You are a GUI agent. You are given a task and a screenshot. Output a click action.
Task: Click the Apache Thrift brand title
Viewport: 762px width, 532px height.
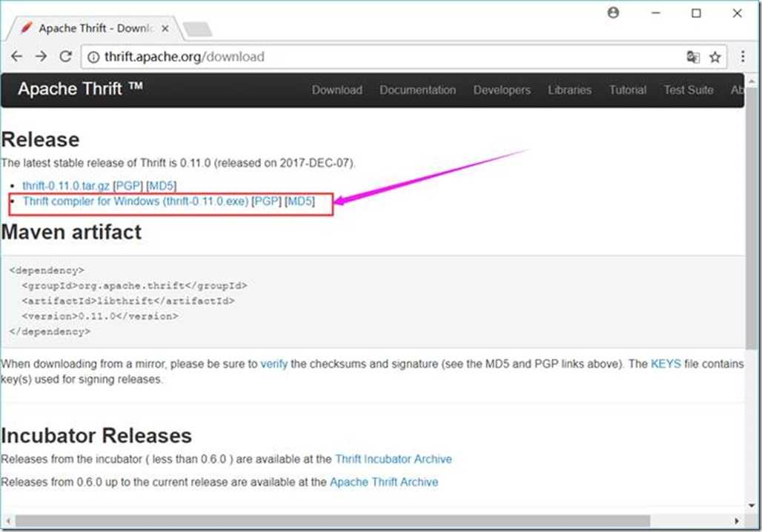[80, 89]
